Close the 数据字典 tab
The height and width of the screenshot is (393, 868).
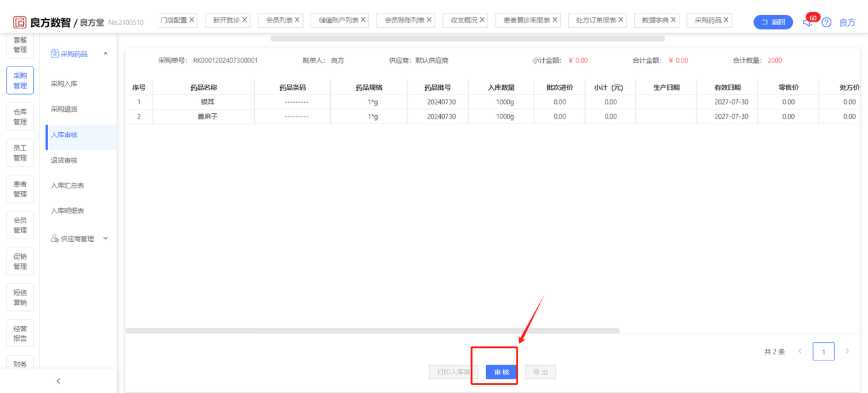pos(675,20)
